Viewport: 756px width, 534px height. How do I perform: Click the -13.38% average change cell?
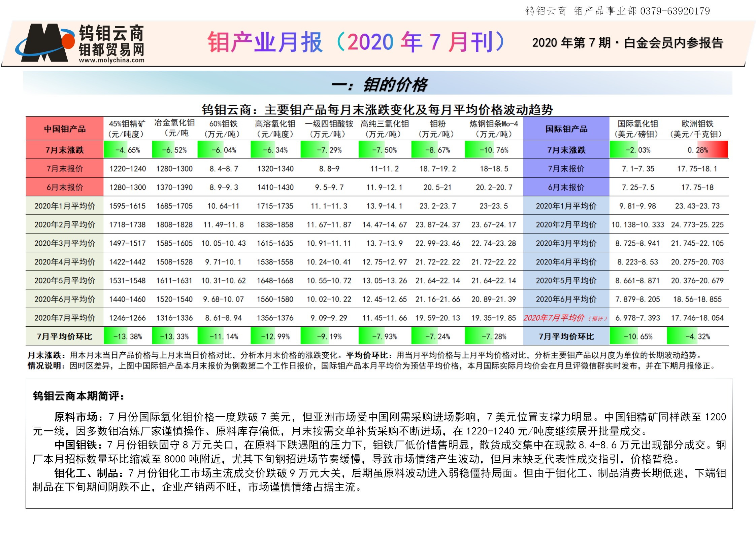coord(127,336)
